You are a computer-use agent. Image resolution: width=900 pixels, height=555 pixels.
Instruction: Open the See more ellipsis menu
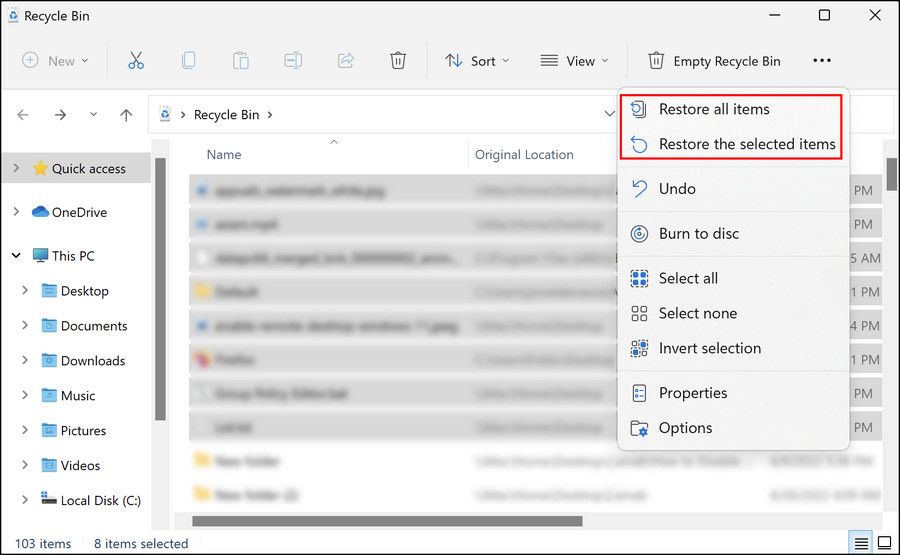[x=822, y=60]
